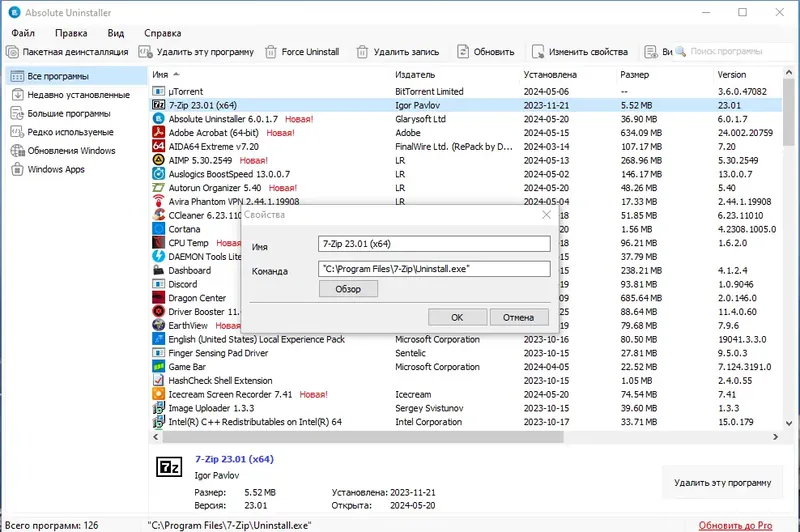Select the Dashboard entry
This screenshot has height=532, width=800.
coord(189,270)
